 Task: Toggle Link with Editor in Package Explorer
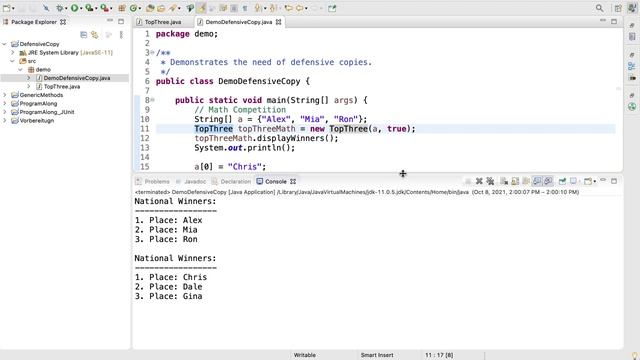coord(95,35)
